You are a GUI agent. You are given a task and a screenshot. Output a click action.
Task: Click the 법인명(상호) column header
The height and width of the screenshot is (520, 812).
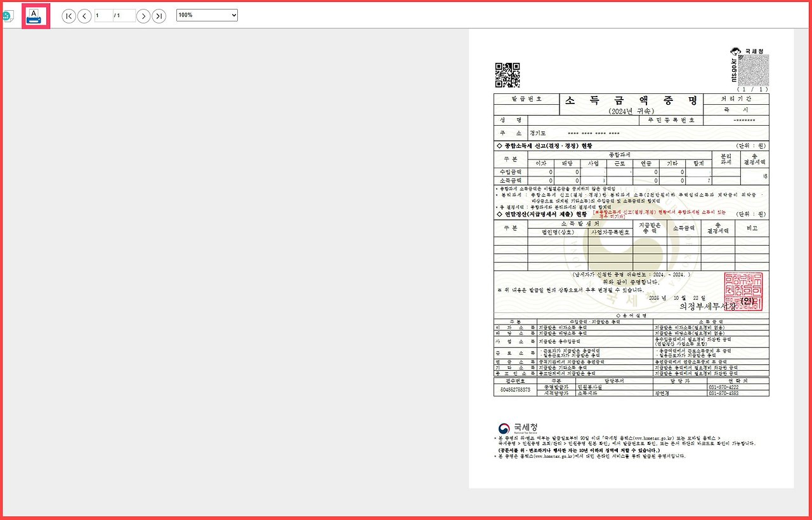click(558, 232)
